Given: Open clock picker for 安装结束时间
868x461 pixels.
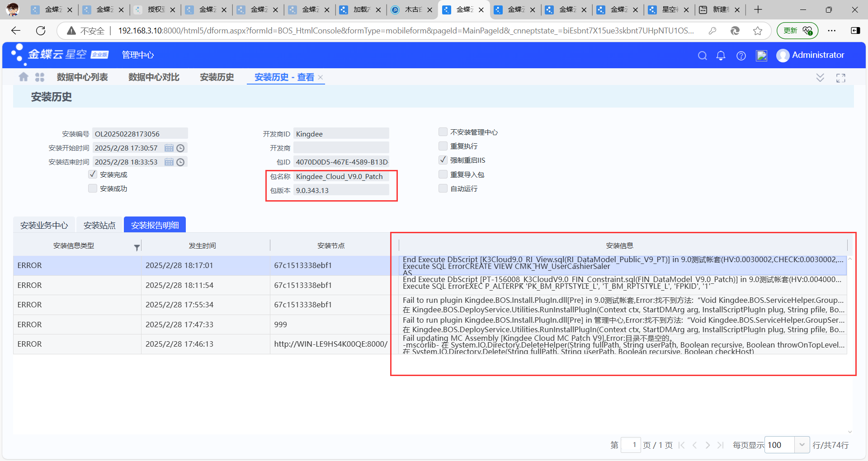Looking at the screenshot, I should (180, 162).
